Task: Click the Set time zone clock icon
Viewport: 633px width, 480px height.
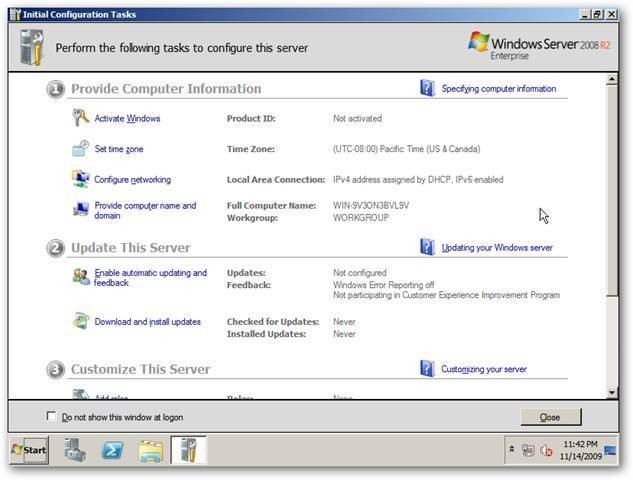Action: (80, 148)
